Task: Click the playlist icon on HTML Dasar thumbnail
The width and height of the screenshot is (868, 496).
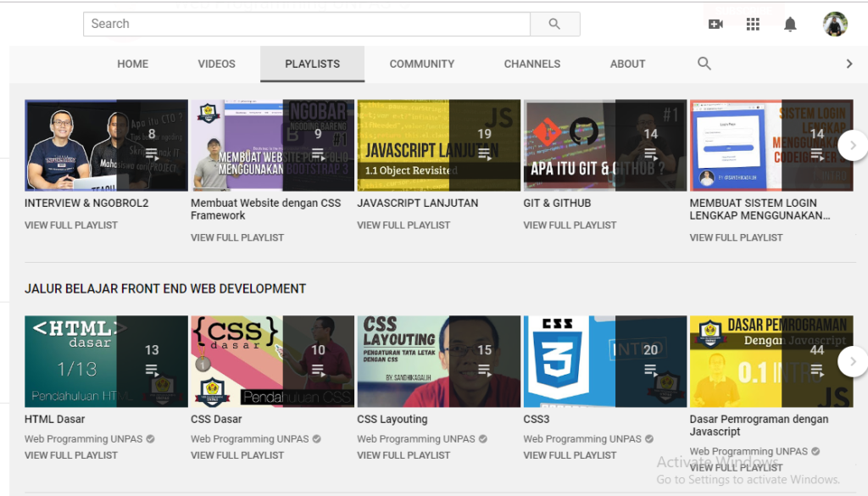Action: point(152,370)
